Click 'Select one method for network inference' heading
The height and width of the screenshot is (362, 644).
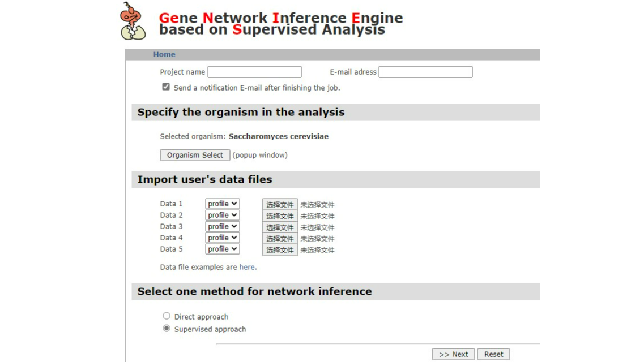pyautogui.click(x=255, y=291)
